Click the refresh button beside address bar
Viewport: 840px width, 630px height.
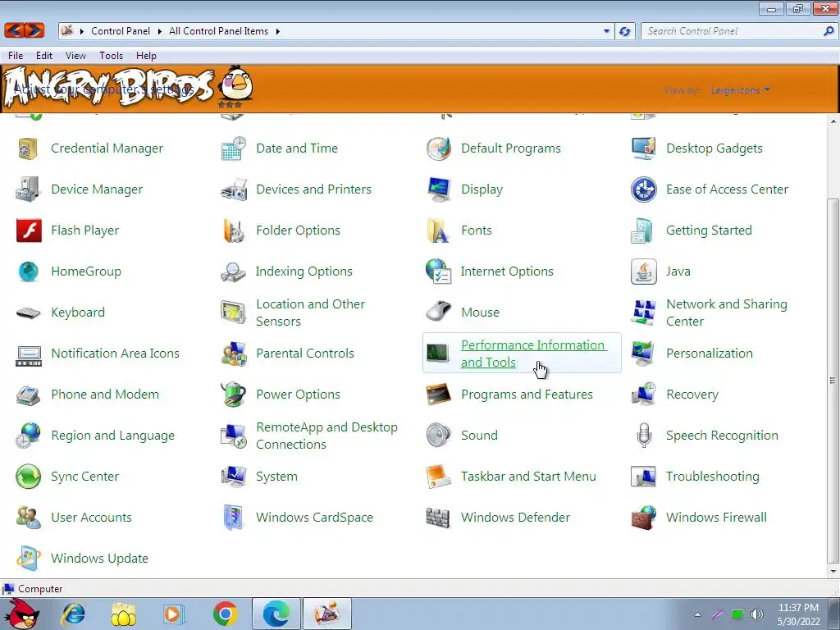(624, 31)
